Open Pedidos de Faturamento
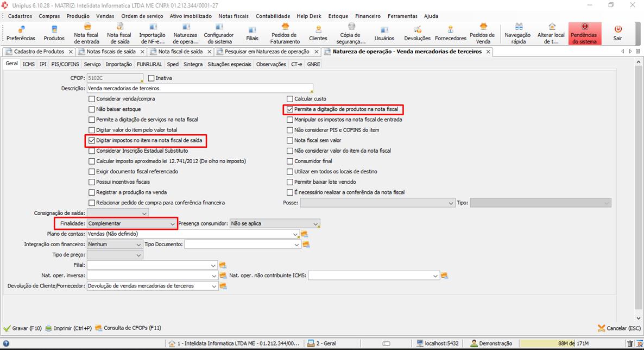Viewport: 644px width, 350px height. [285, 33]
